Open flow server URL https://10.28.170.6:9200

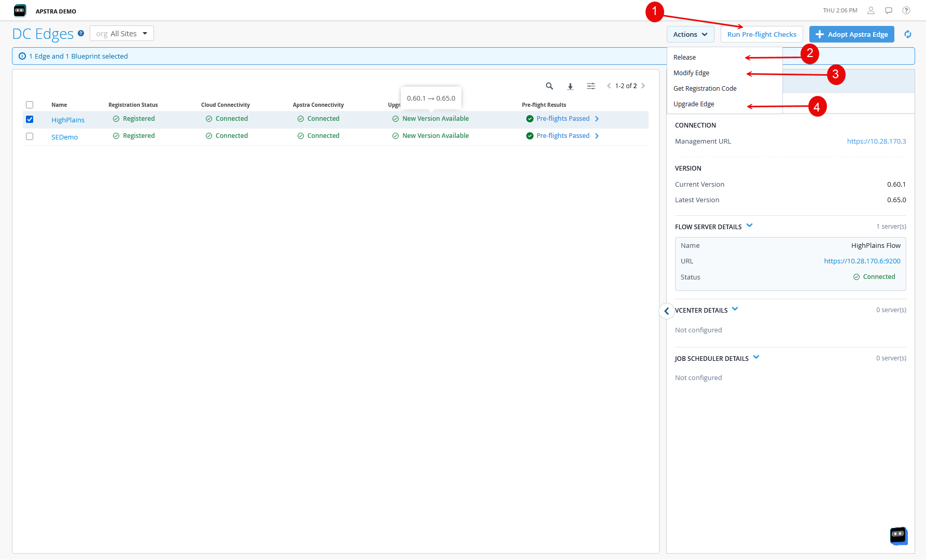(862, 261)
